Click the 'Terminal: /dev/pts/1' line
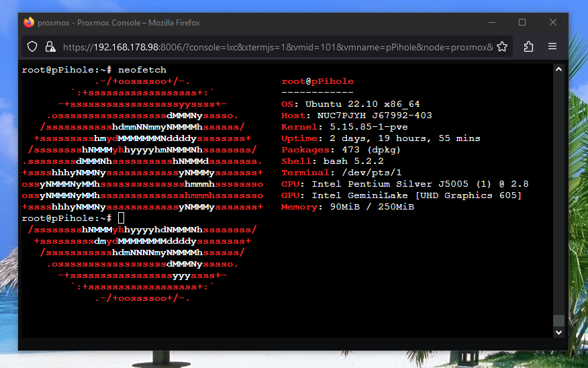Viewport: 588px width, 368px height. [341, 173]
